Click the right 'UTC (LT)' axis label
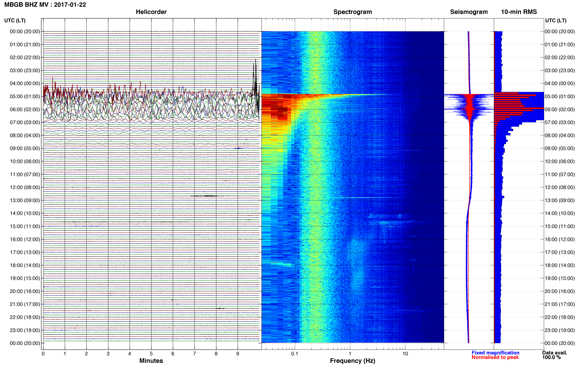588x368 pixels. [x=556, y=20]
